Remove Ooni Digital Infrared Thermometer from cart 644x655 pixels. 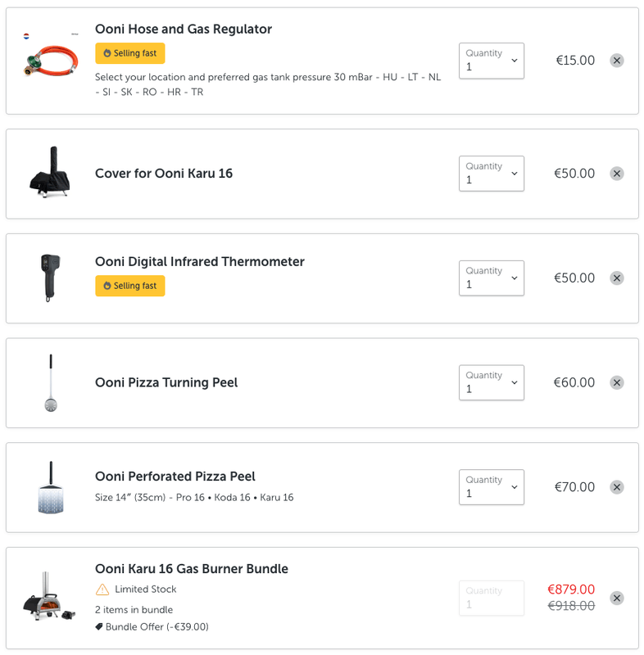[617, 278]
